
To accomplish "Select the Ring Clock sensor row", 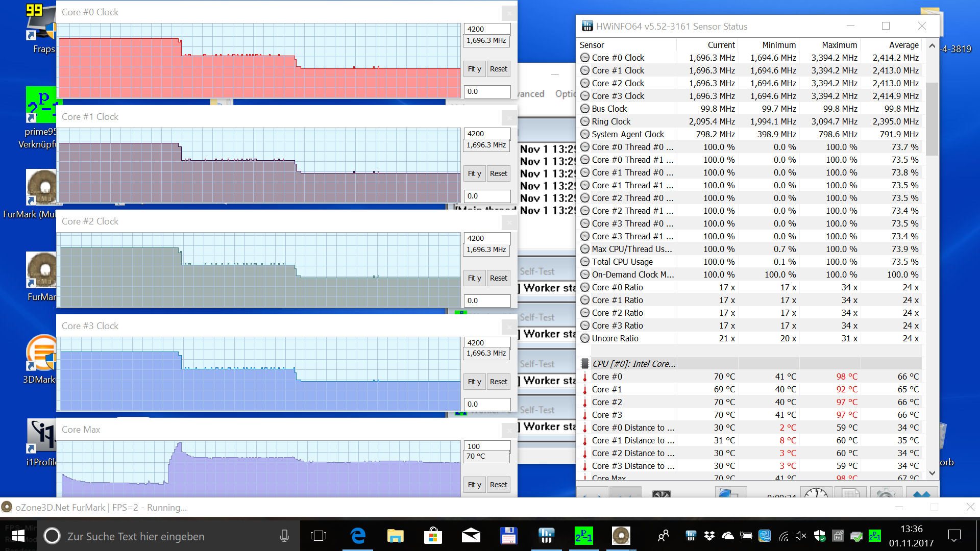I will 611,121.
